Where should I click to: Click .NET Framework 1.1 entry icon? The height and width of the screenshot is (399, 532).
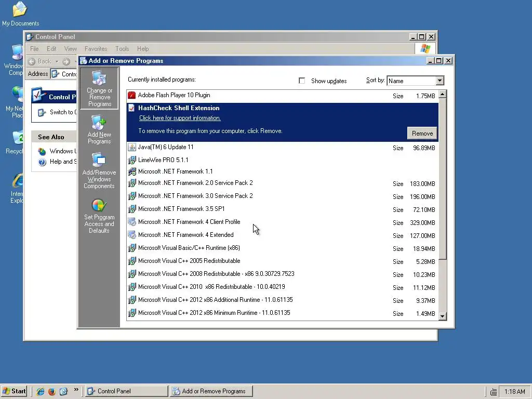click(x=131, y=171)
